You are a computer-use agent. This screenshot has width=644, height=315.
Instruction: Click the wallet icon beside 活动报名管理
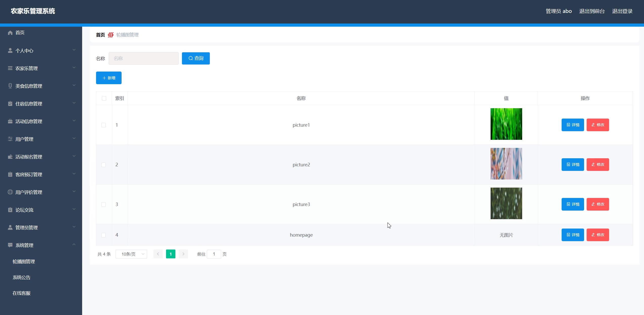point(10,156)
